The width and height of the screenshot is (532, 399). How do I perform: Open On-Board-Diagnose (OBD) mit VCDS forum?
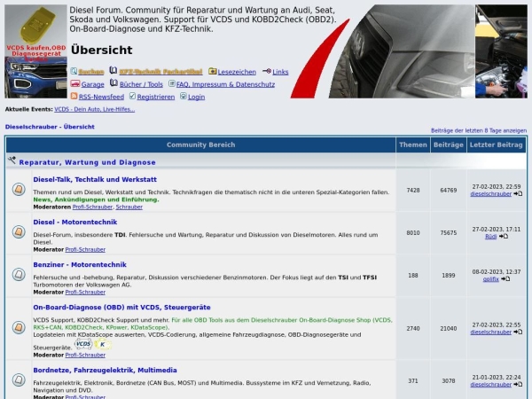[121, 308]
